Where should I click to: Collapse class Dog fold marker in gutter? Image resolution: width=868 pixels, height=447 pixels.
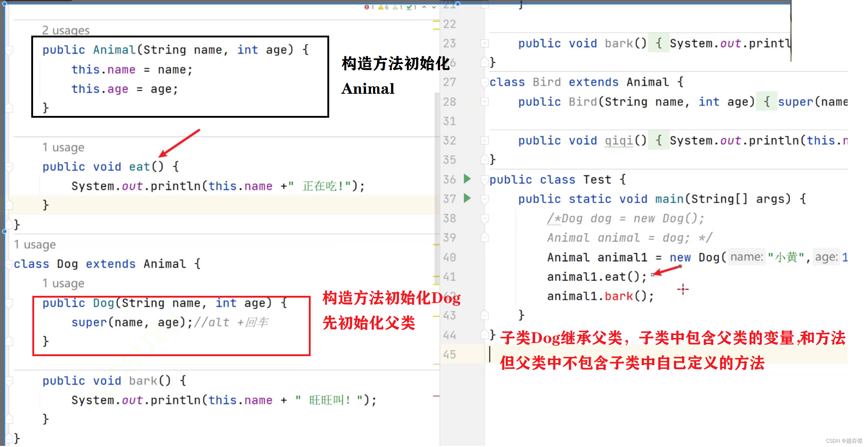(x=9, y=264)
